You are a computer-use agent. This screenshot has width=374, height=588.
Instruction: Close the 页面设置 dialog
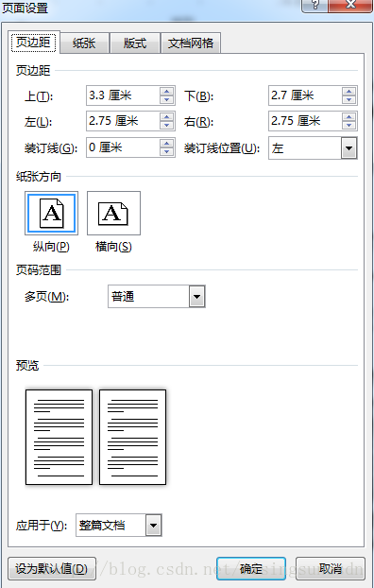pos(350,6)
